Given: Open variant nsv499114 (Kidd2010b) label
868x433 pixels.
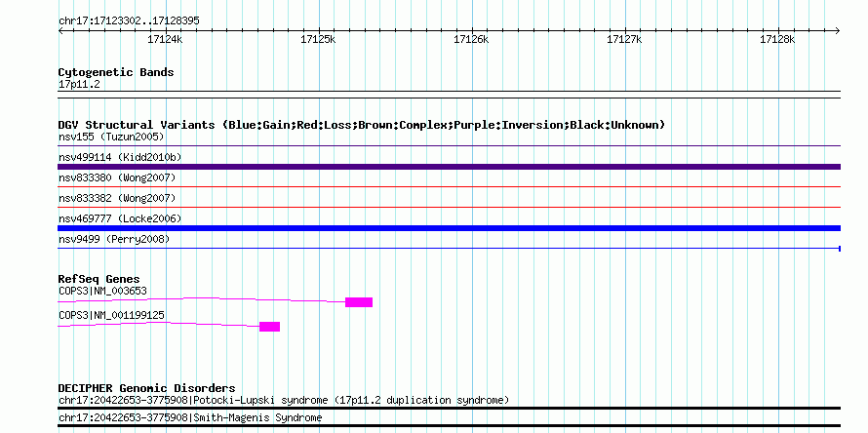Looking at the screenshot, I should tap(120, 158).
